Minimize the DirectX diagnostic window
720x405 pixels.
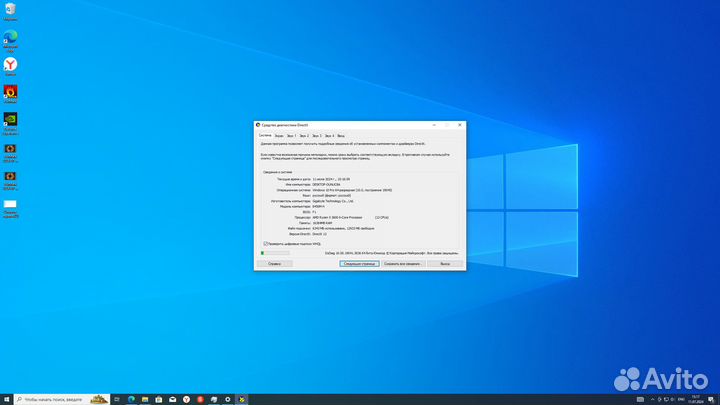tap(434, 125)
